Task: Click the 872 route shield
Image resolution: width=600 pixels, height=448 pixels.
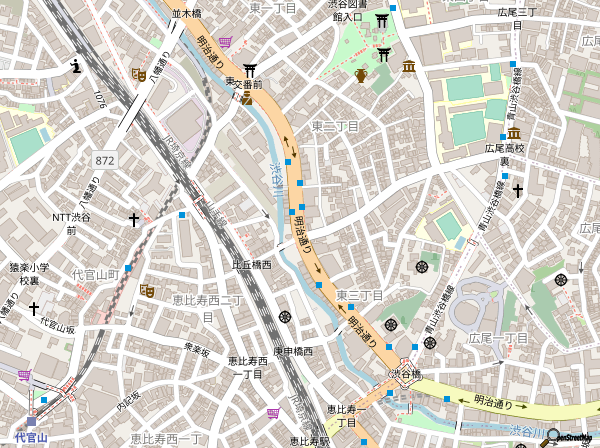Action: [x=105, y=160]
